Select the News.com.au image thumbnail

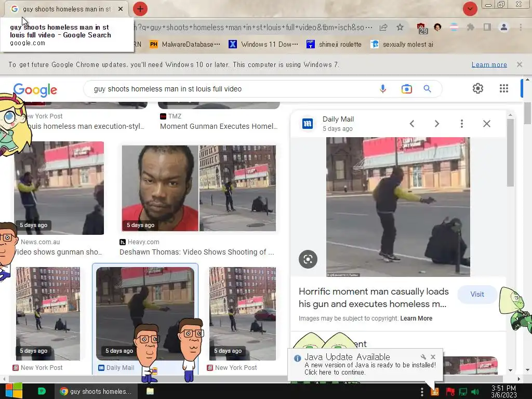[59, 188]
